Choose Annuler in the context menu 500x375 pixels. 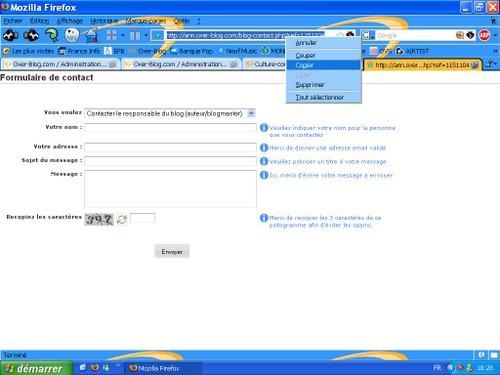point(324,43)
